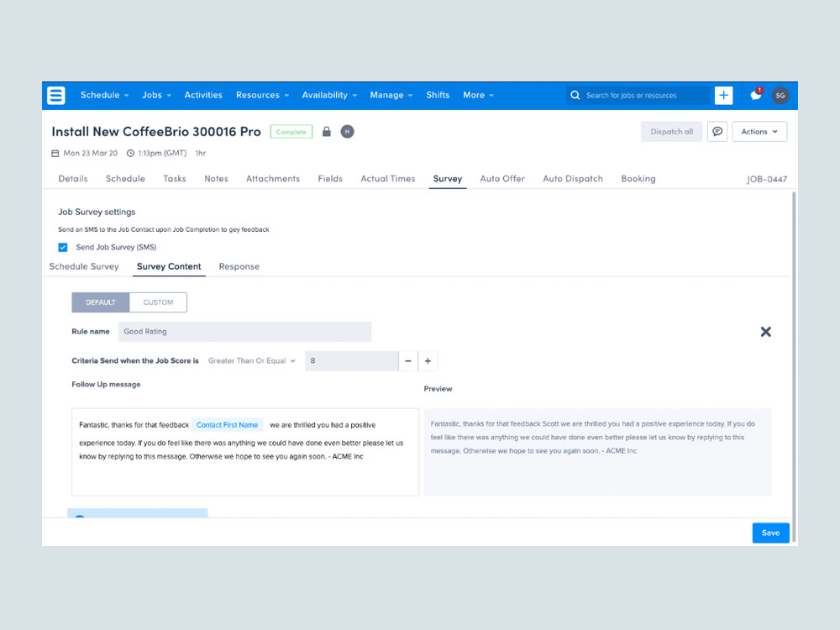Open Greater Than Or Equal criteria dropdown
The image size is (840, 630).
click(x=251, y=361)
